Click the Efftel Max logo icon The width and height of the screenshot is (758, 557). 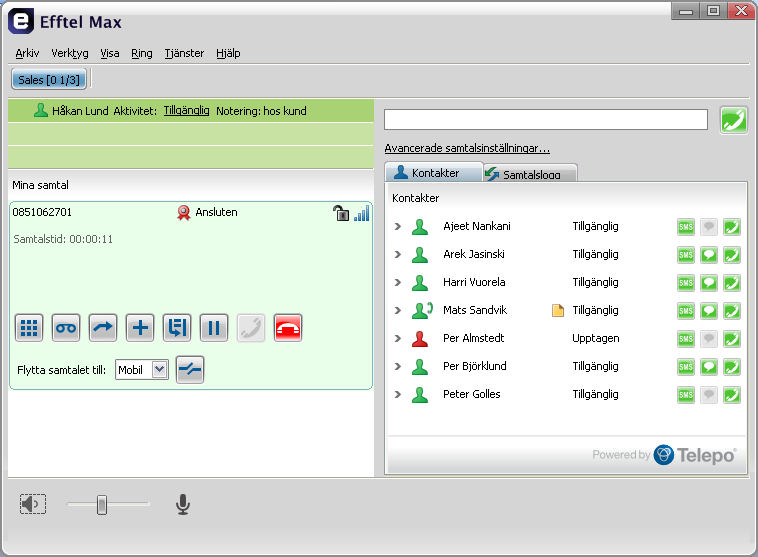[x=21, y=21]
